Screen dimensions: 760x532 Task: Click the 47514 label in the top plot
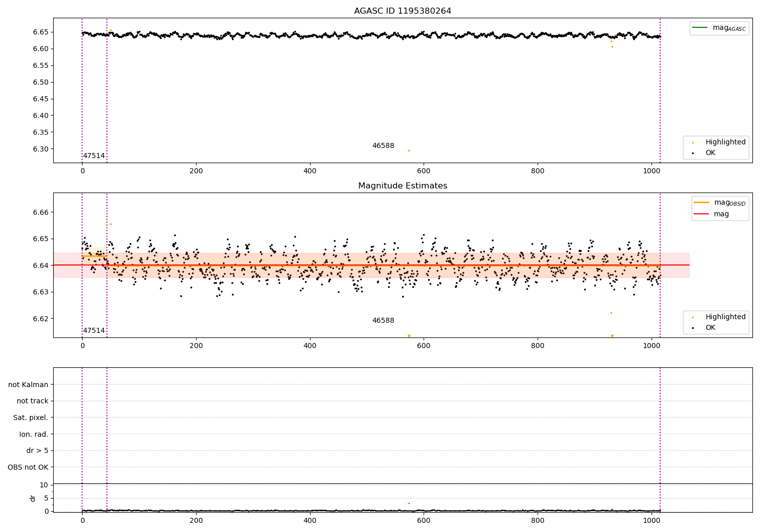click(x=94, y=156)
